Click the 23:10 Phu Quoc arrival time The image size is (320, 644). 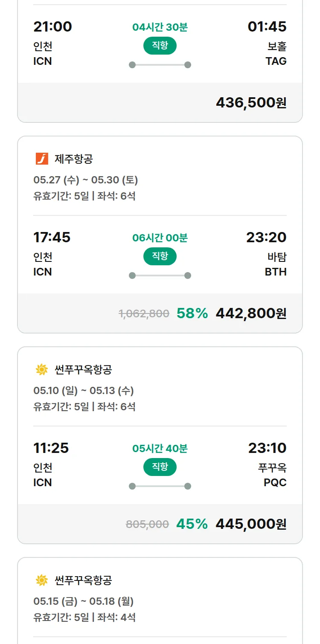pyautogui.click(x=267, y=448)
